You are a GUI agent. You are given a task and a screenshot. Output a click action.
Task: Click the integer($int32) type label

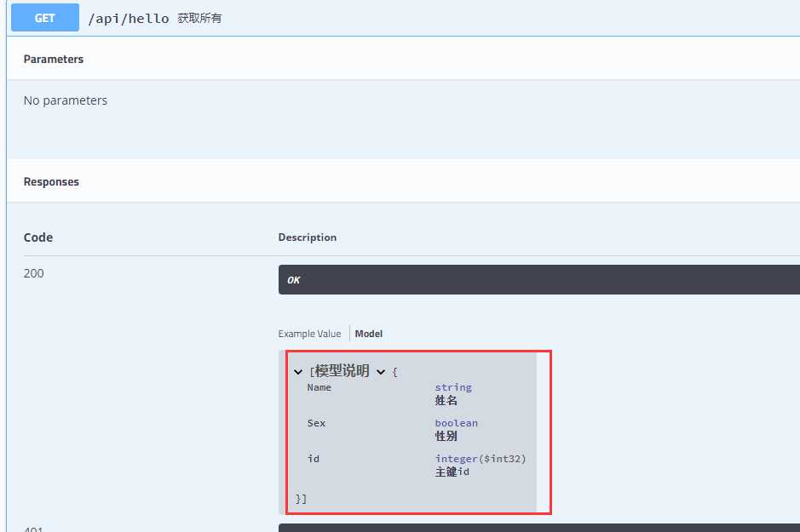coord(481,459)
